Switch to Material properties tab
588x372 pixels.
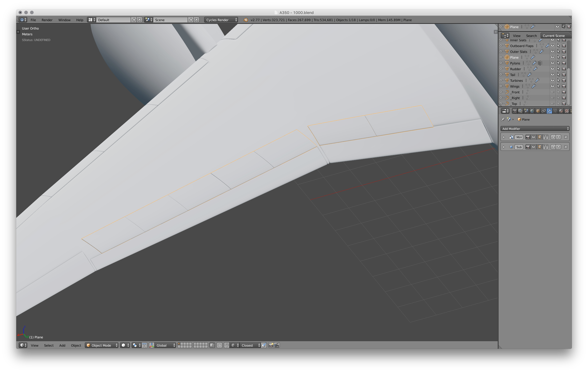coord(561,111)
